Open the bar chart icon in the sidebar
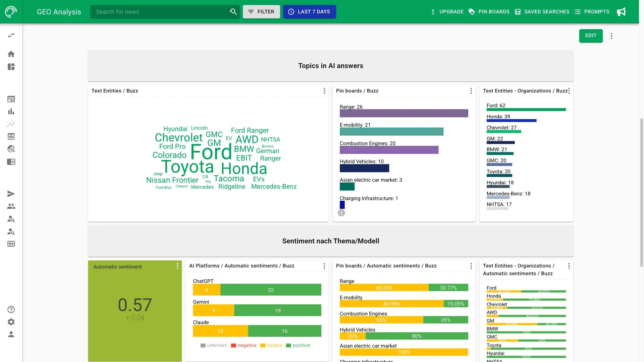Screen dimensions: 644x362 (x=11, y=112)
